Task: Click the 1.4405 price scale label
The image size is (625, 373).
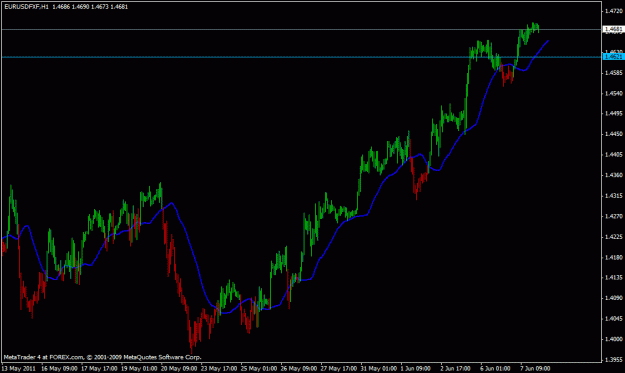Action: 614,155
